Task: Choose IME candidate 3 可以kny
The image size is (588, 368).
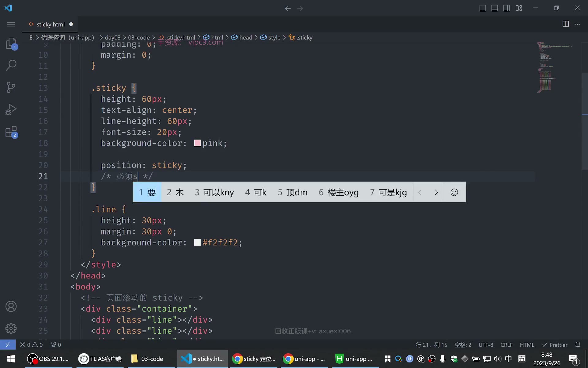Action: pos(214,192)
